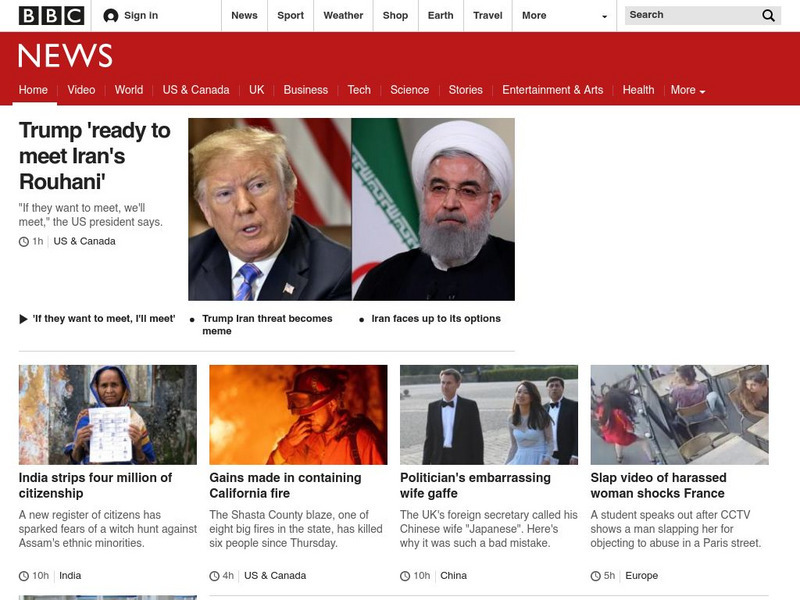Open 'Iran faces up to its options' link
This screenshot has height=600, width=800.
(435, 319)
